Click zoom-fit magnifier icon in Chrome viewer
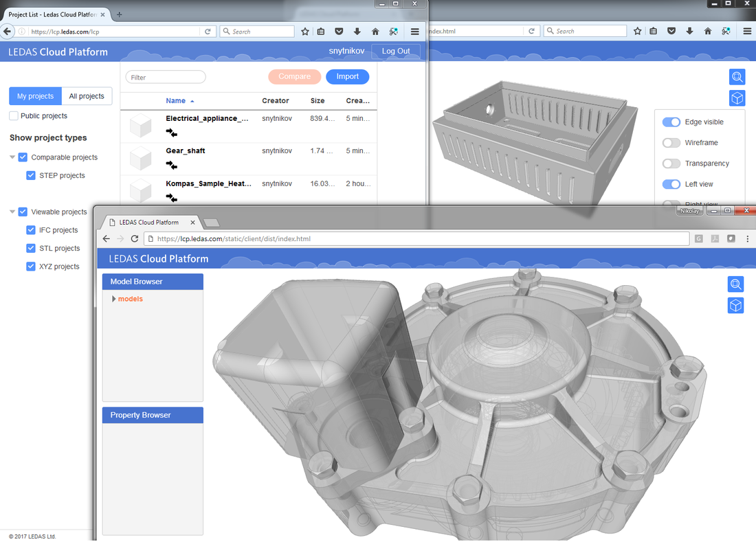The image size is (756, 542). 736,284
